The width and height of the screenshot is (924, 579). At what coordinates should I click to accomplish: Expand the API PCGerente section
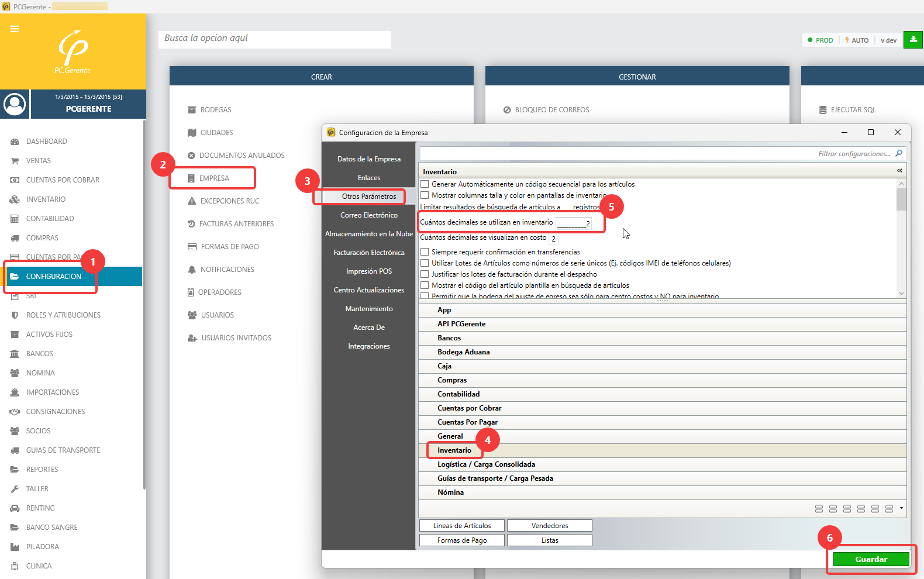663,324
